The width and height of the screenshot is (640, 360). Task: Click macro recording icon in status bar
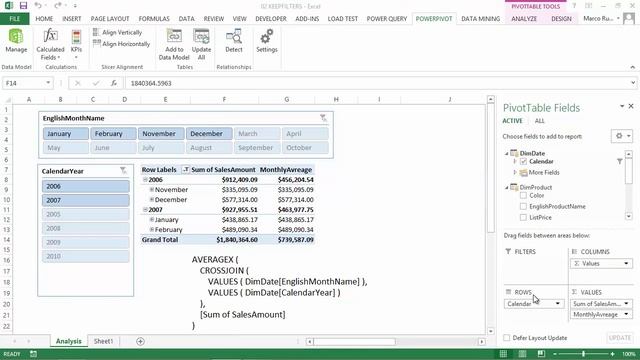33,354
